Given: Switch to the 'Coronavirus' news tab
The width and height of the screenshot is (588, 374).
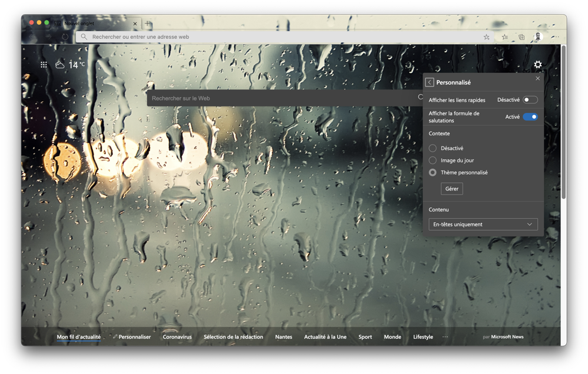Looking at the screenshot, I should pos(177,337).
